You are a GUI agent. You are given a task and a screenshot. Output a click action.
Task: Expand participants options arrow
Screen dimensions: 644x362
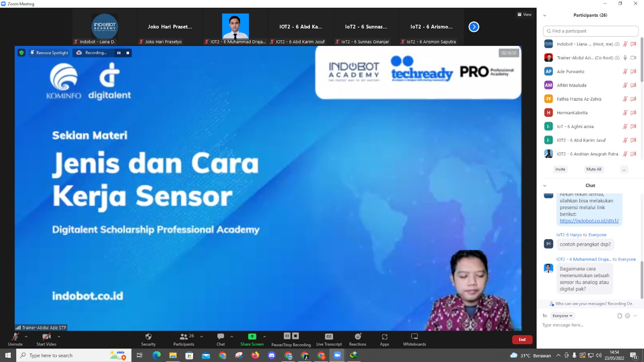(202, 337)
